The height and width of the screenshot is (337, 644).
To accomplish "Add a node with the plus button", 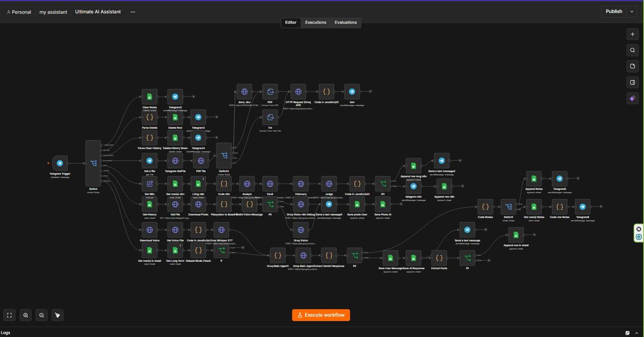I will click(633, 34).
